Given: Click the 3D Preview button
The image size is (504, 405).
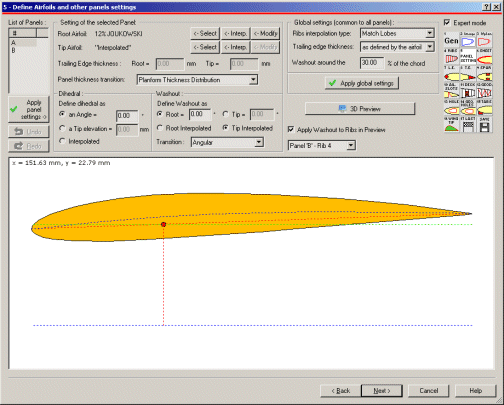Looking at the screenshot, I should pos(360,109).
